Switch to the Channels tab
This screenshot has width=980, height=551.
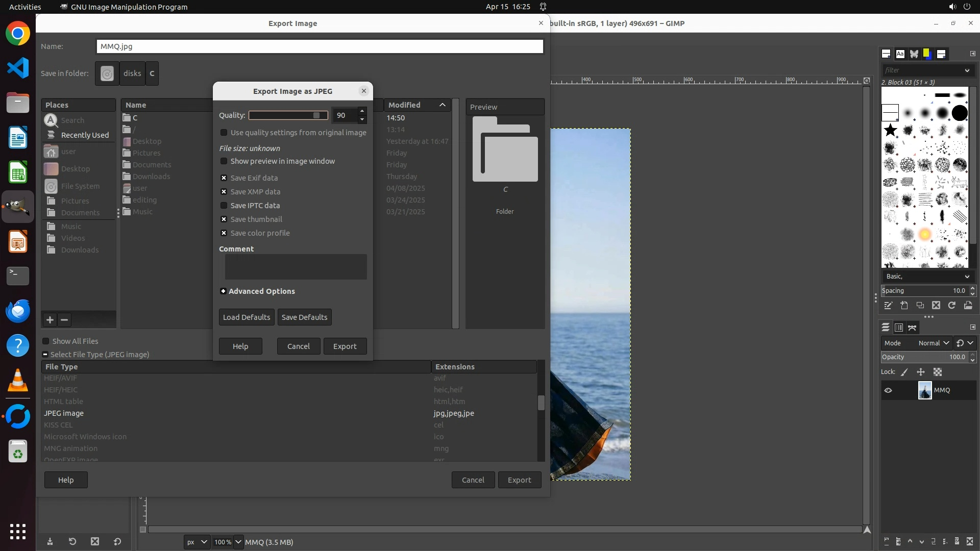pyautogui.click(x=899, y=328)
